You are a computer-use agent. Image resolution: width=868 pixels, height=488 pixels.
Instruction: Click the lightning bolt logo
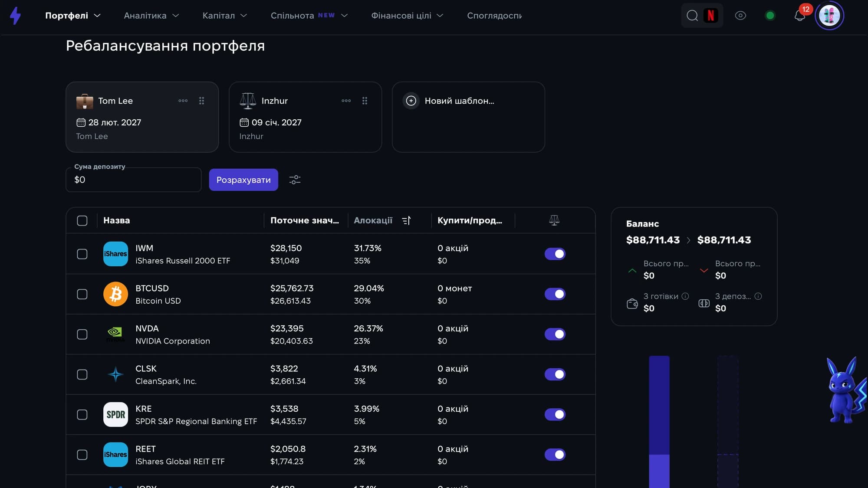coord(16,16)
